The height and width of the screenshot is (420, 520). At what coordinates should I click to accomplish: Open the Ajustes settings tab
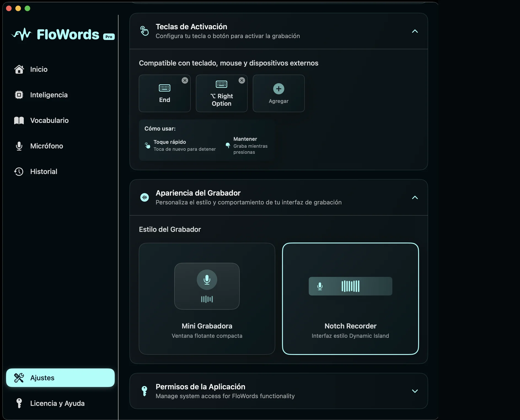(x=60, y=378)
